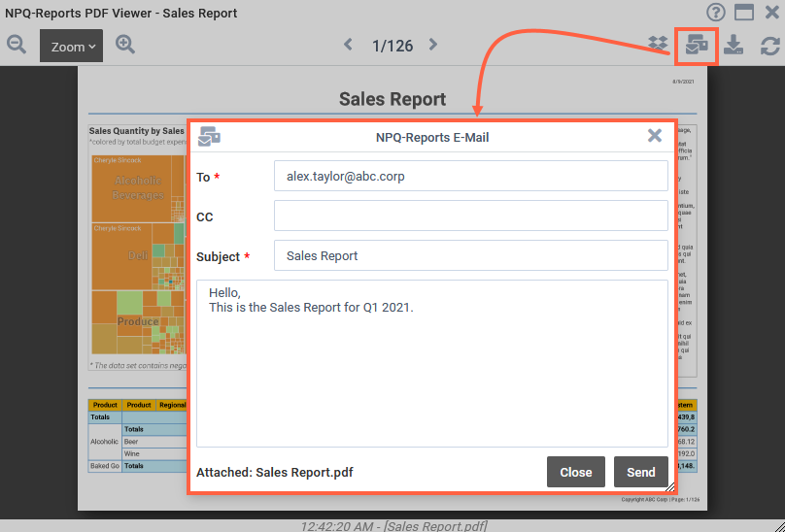Go to the previous page arrow
The image size is (785, 532).
349,45
